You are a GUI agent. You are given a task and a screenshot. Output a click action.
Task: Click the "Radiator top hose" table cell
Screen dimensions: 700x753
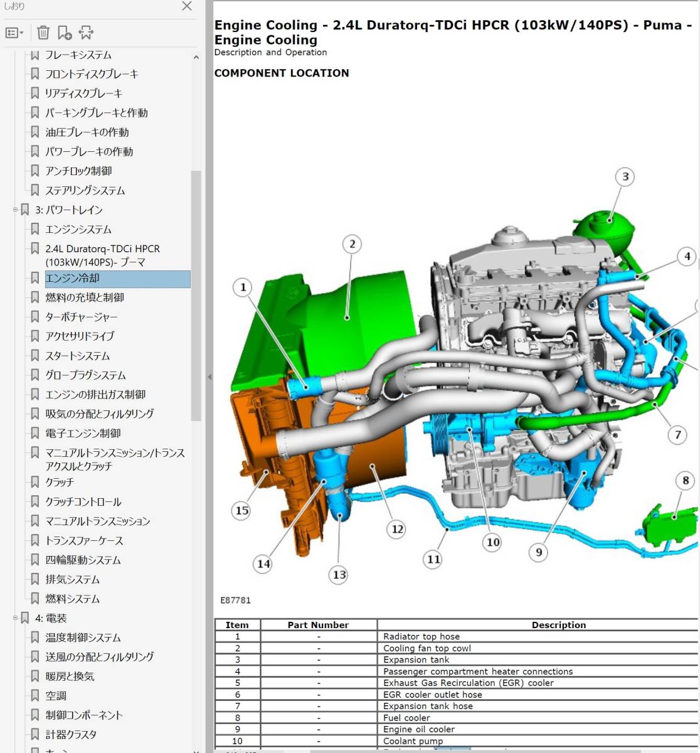538,636
